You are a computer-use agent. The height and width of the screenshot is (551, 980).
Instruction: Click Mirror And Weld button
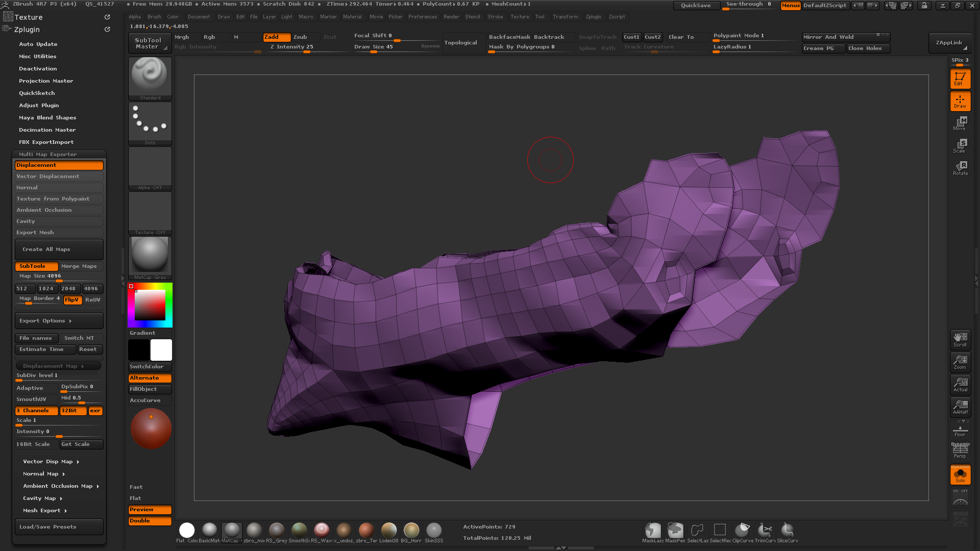pos(846,37)
